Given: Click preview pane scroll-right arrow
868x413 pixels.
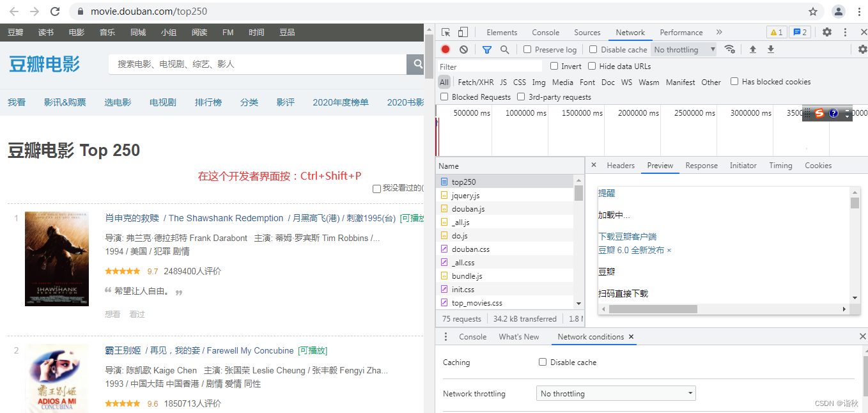Looking at the screenshot, I should (844, 309).
